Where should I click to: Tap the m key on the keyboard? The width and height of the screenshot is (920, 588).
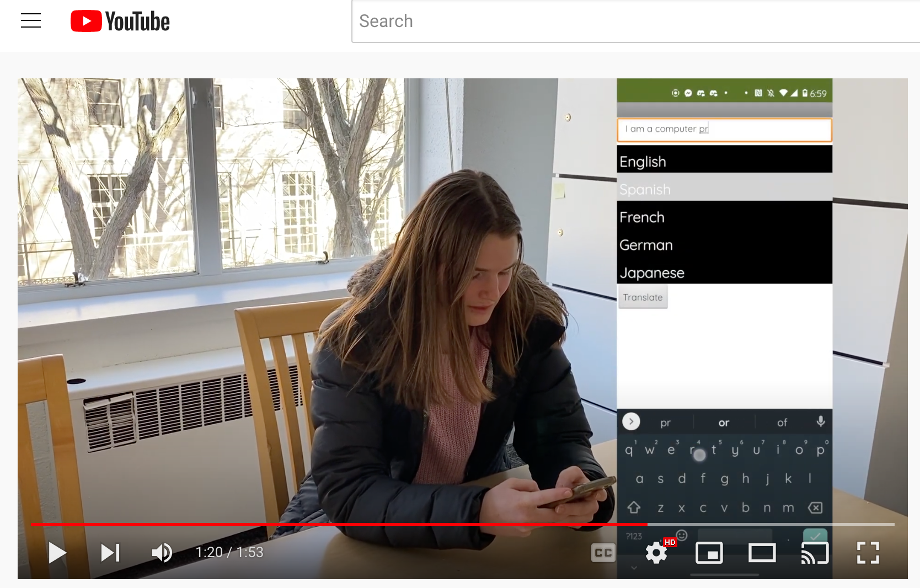tap(788, 507)
